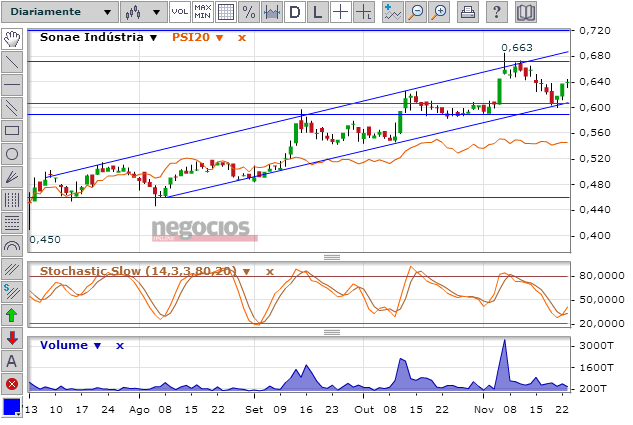Zoom out of the chart
Image resolution: width=633 pixels, height=425 pixels.
click(416, 12)
